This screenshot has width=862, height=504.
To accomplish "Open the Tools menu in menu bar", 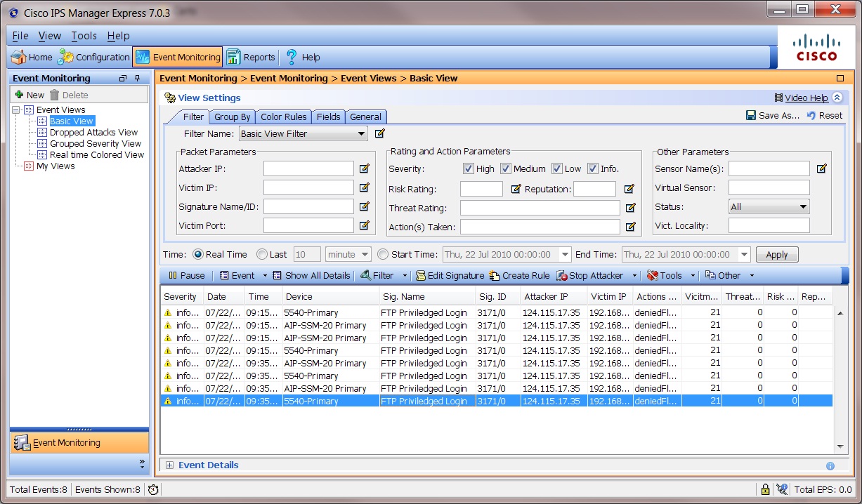I will (x=84, y=36).
